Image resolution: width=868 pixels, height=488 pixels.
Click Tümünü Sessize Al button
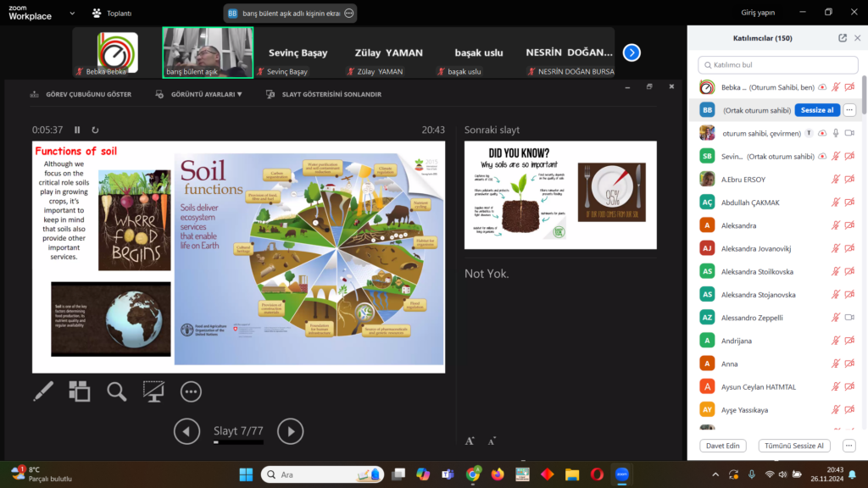[794, 446]
